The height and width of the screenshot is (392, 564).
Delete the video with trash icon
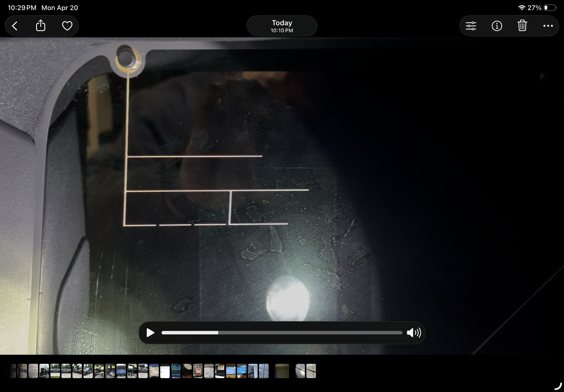tap(522, 26)
